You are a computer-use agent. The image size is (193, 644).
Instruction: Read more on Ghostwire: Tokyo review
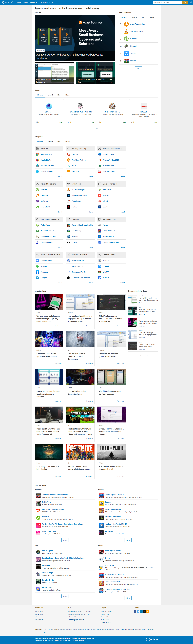coord(58,364)
